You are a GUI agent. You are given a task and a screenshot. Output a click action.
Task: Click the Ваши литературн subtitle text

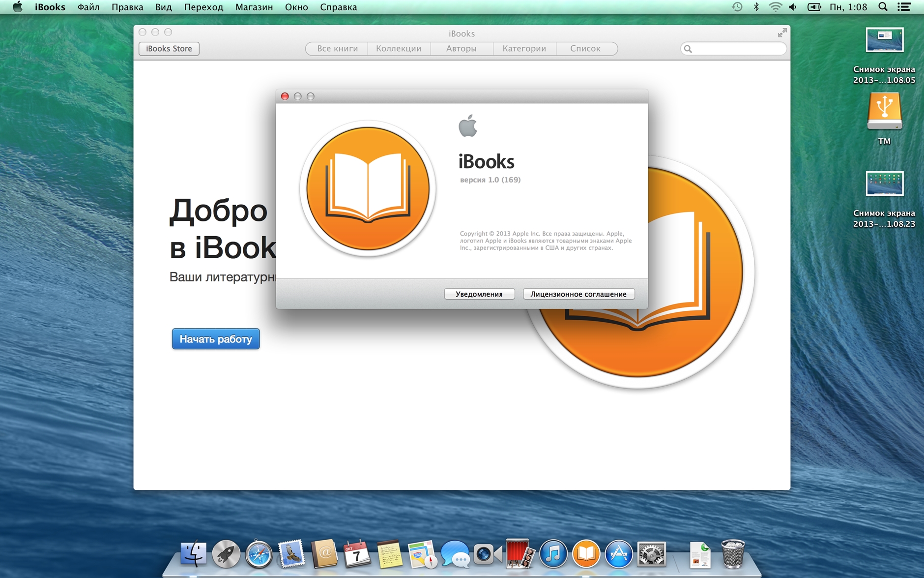[x=223, y=277]
